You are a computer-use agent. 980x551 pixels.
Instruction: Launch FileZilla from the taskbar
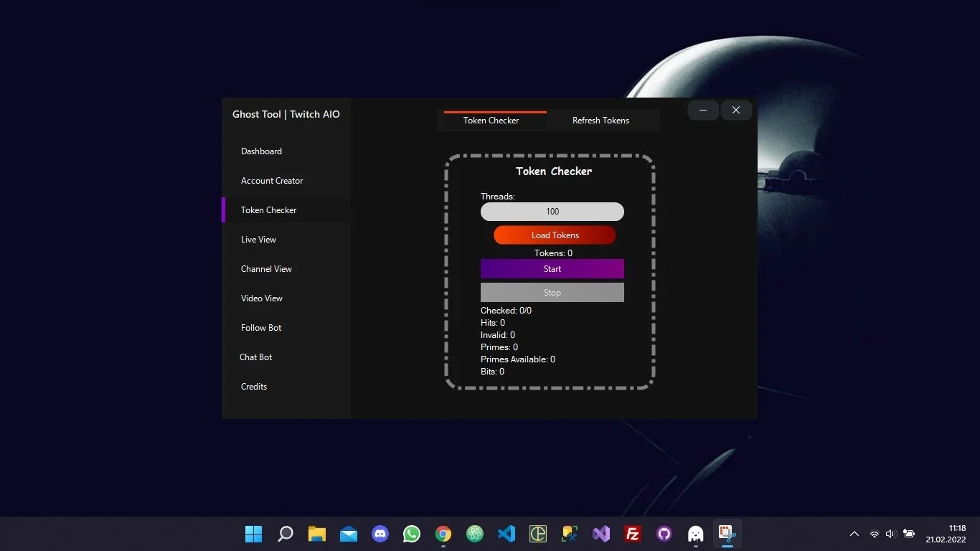633,534
